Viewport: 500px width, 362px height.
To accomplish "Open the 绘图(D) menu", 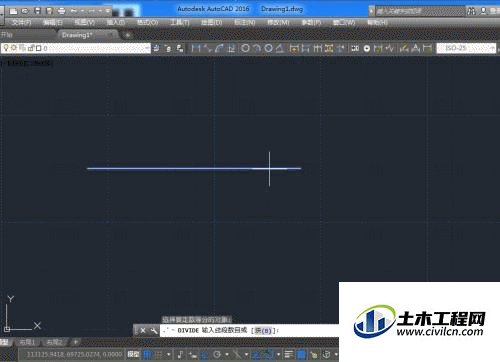I will 212,23.
